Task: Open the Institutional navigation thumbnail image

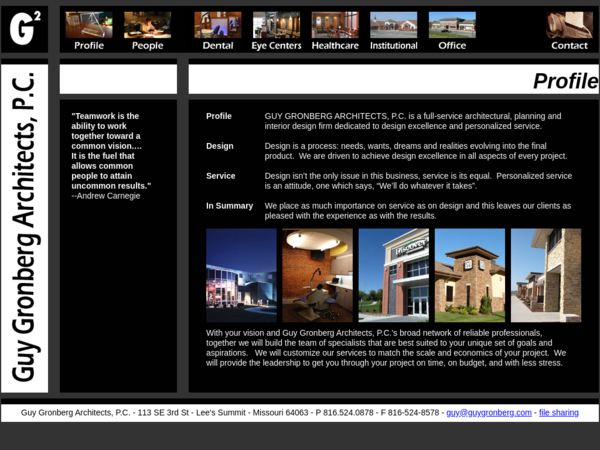Action: 393,25
